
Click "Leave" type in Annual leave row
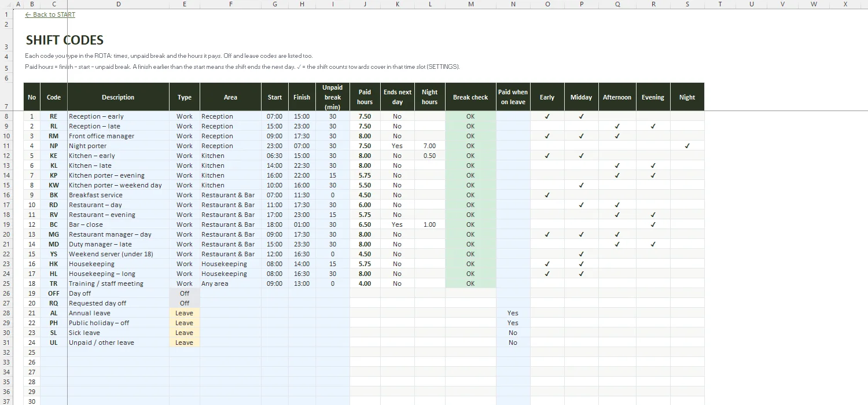coord(185,313)
